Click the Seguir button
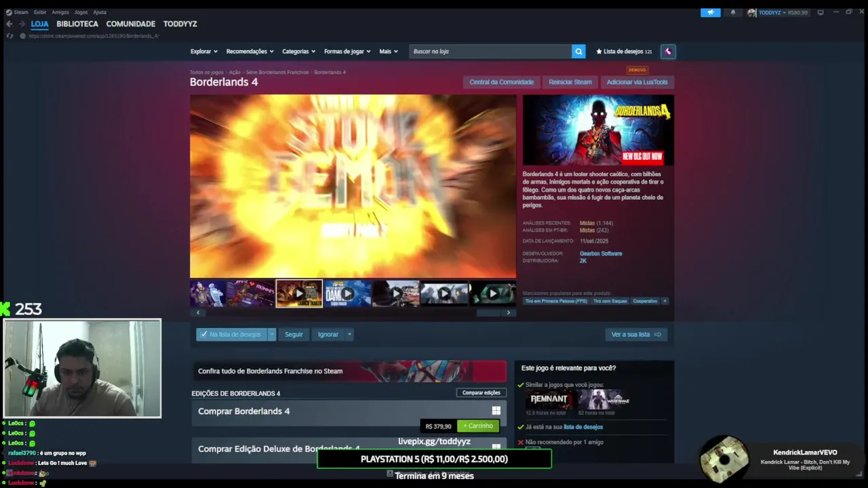 tap(294, 334)
